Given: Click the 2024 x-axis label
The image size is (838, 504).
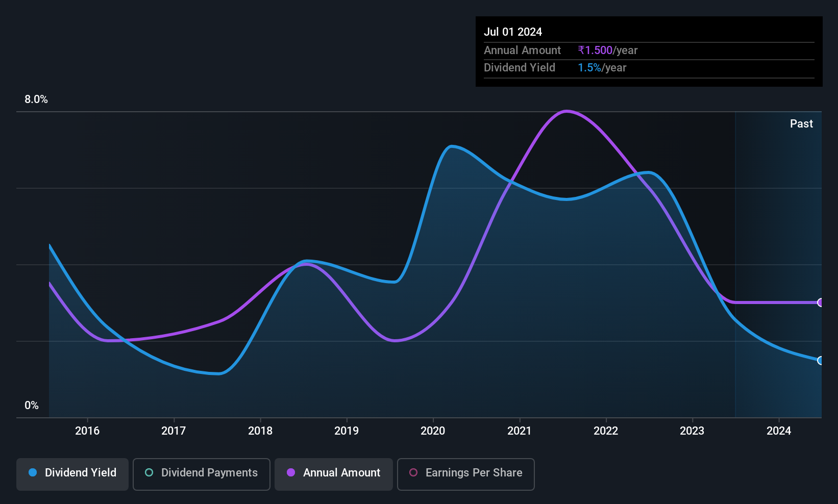Looking at the screenshot, I should click(x=779, y=431).
